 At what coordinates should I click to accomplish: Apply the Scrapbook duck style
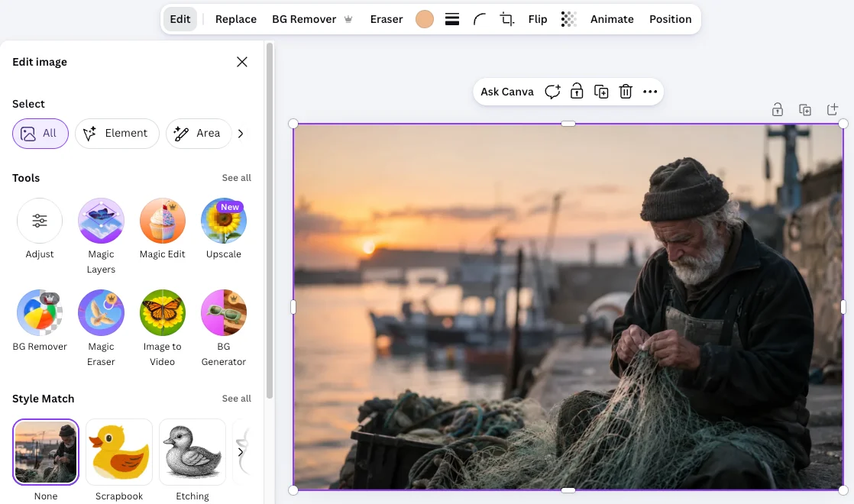[x=119, y=452]
